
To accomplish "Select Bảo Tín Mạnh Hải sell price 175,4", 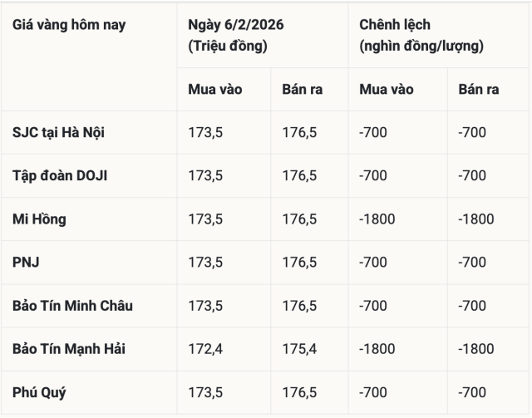I will point(299,349).
